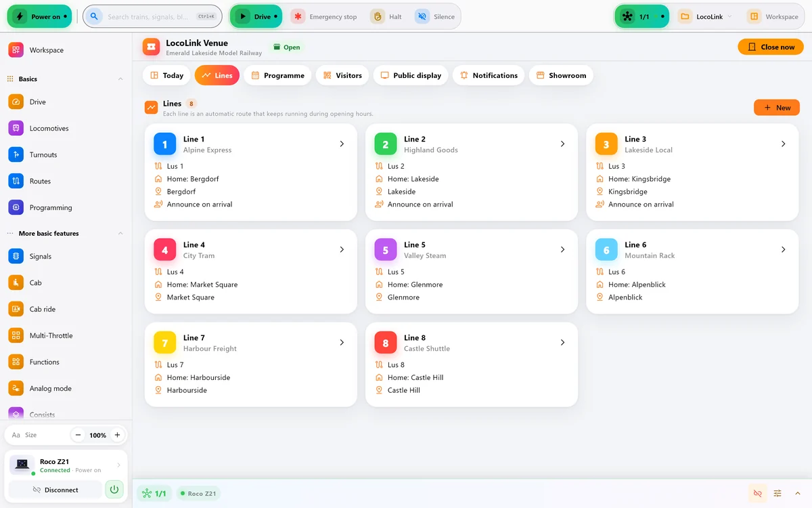
Task: Click the Drive play button in the top bar
Action: (x=256, y=16)
